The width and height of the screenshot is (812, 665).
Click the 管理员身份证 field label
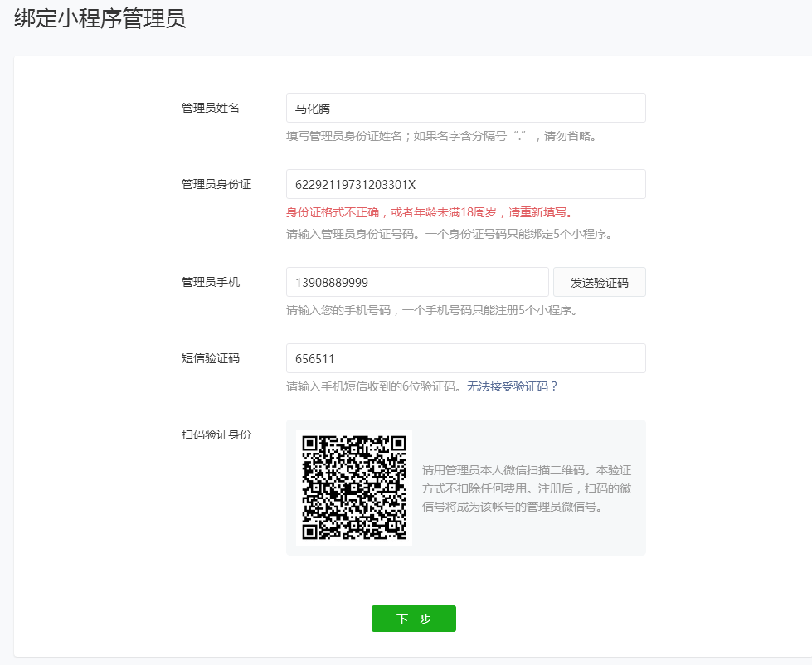(216, 184)
